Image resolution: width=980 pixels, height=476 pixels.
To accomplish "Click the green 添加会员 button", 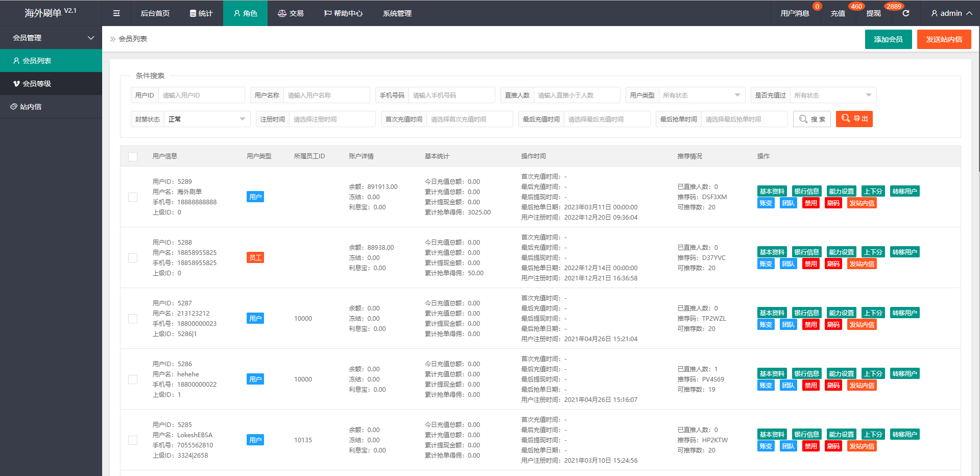I will pyautogui.click(x=888, y=39).
